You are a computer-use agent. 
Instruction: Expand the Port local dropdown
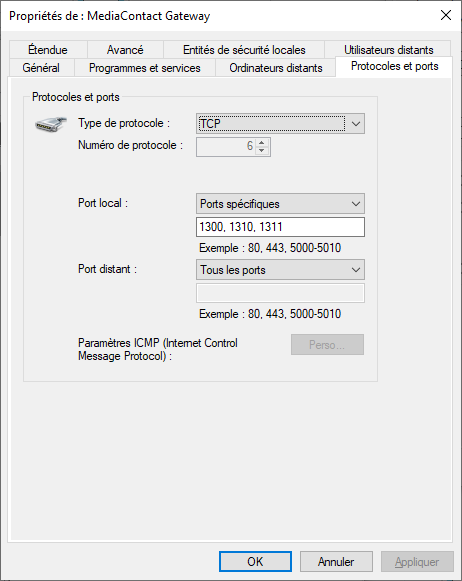pyautogui.click(x=280, y=204)
